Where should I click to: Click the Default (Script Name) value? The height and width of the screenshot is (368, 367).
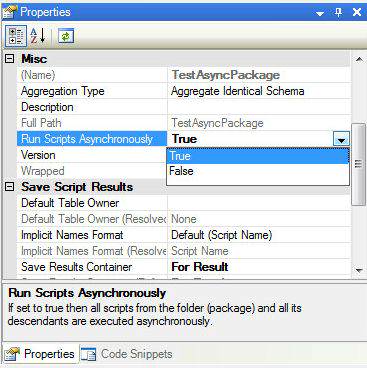coord(222,235)
